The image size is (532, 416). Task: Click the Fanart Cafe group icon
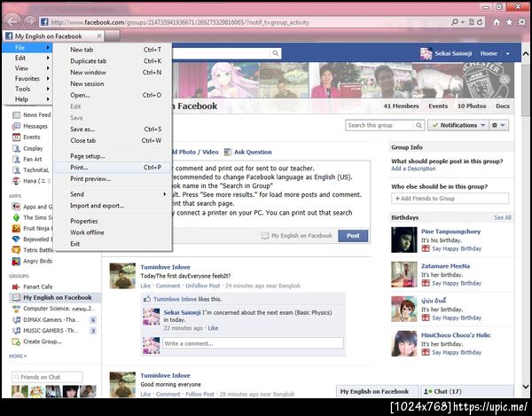pyautogui.click(x=16, y=286)
